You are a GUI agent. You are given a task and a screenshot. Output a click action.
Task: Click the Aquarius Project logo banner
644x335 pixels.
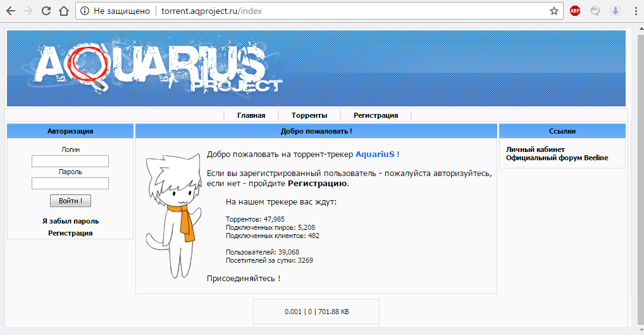pos(316,68)
